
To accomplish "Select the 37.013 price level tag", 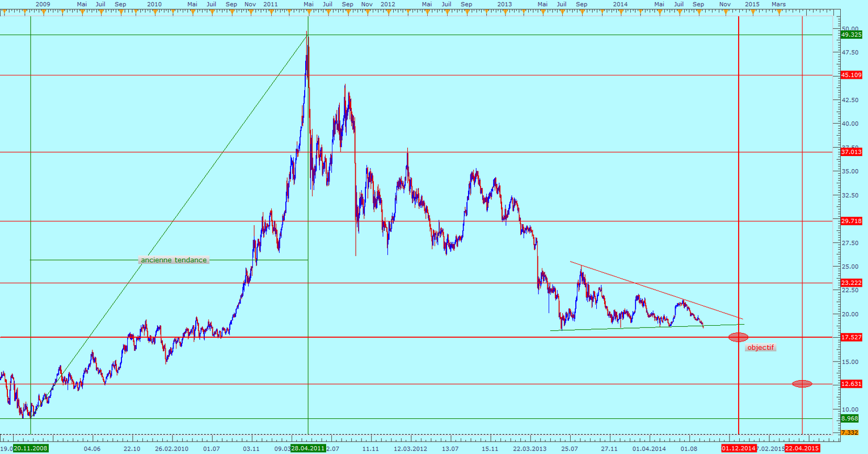I will click(x=851, y=152).
